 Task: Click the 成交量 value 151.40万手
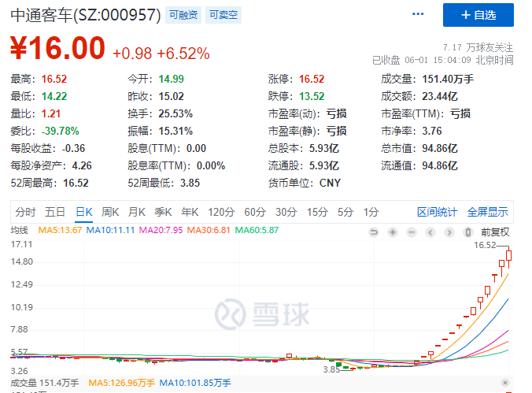tap(448, 79)
